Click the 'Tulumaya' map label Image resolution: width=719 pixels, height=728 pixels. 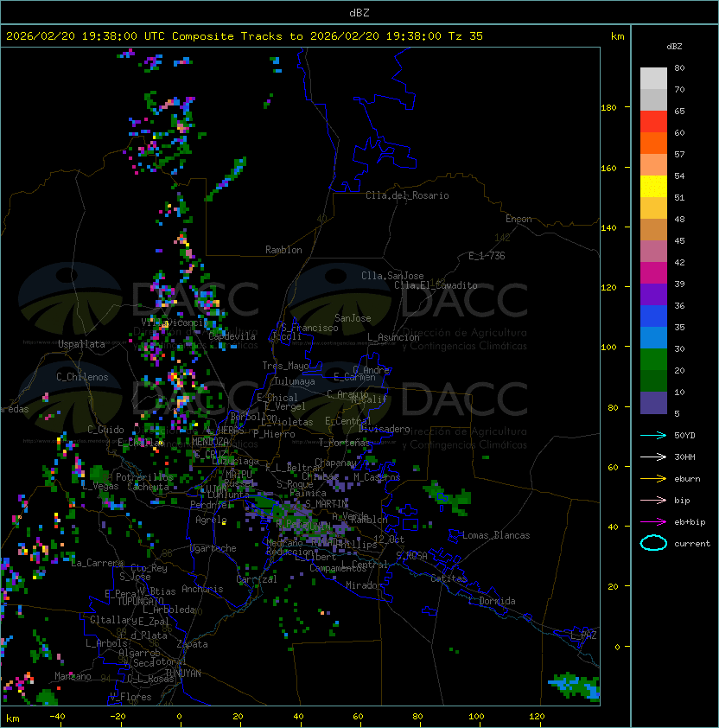tap(295, 381)
